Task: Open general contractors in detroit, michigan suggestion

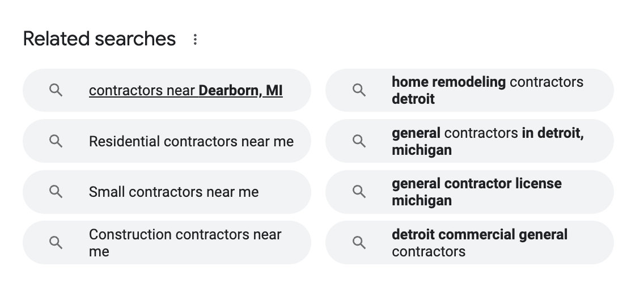Action: pos(469,141)
